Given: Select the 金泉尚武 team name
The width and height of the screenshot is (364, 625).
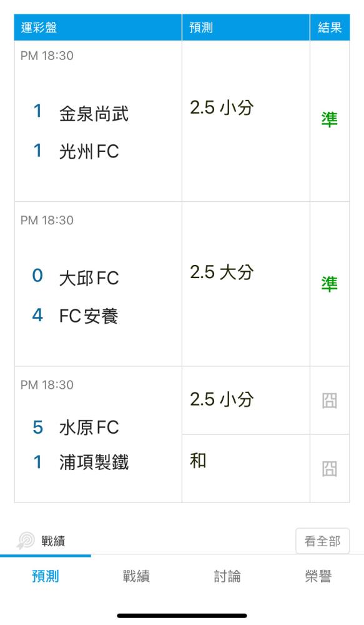Looking at the screenshot, I should pyautogui.click(x=94, y=114).
